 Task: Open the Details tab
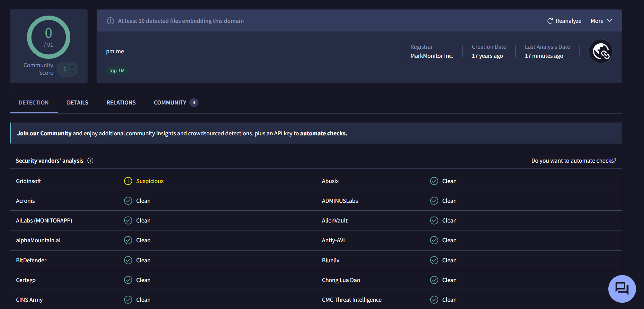coord(78,102)
